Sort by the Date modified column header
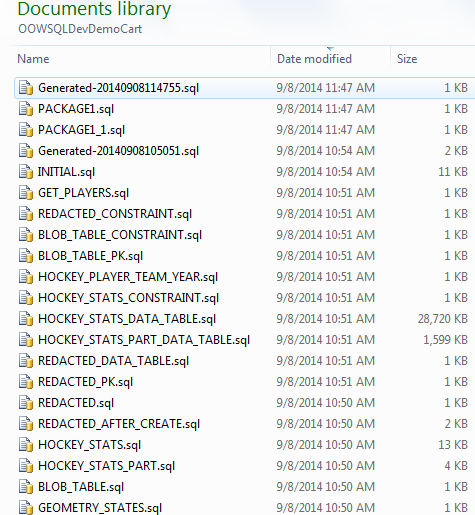Image resolution: width=475 pixels, height=515 pixels. (314, 59)
